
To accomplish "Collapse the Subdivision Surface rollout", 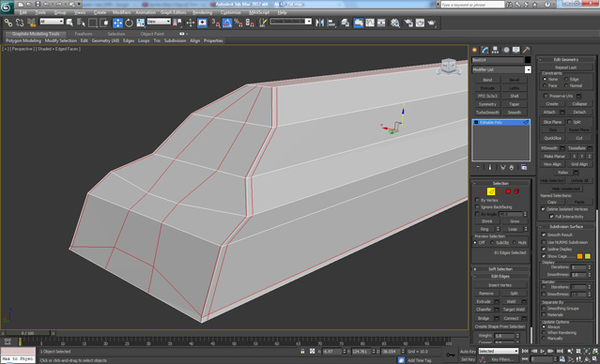I will [566, 227].
